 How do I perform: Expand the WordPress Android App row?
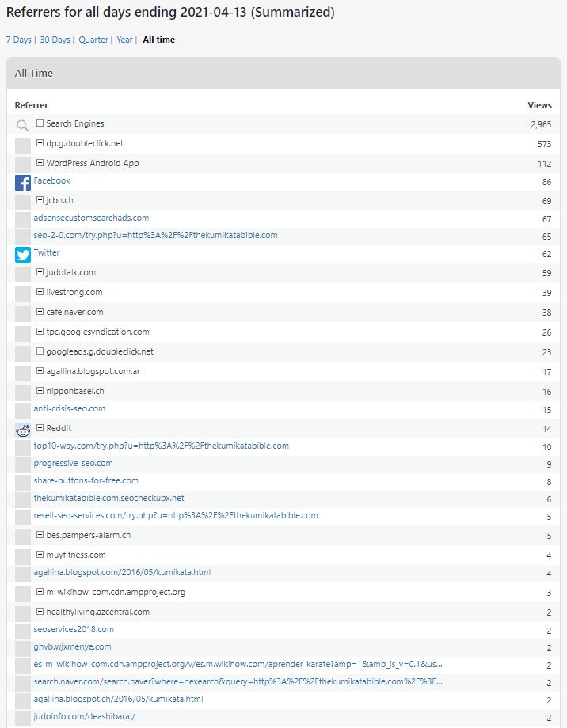click(40, 163)
